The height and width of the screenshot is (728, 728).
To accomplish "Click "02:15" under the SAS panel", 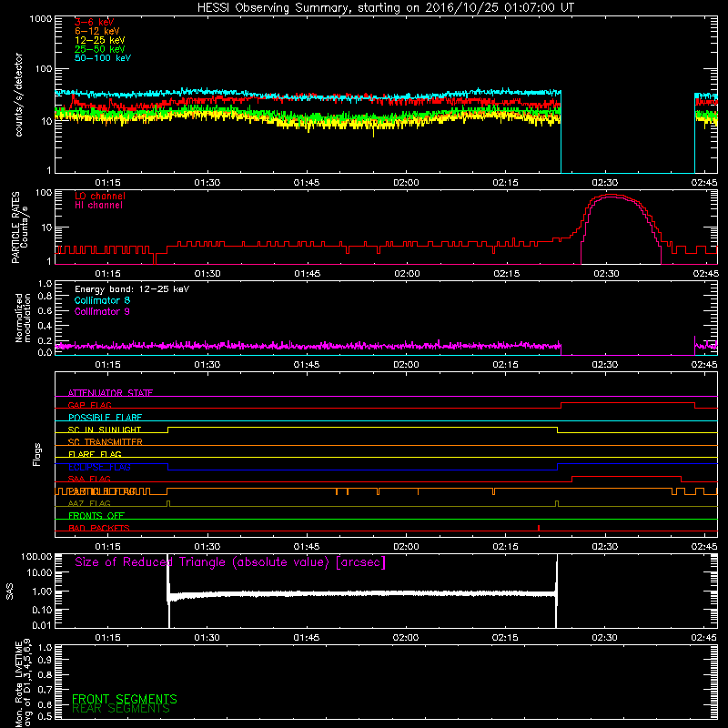I will coord(505,638).
